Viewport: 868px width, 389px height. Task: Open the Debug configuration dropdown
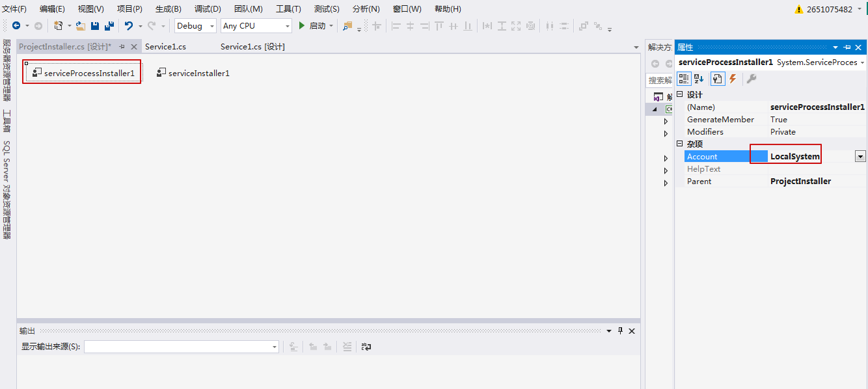tap(211, 25)
